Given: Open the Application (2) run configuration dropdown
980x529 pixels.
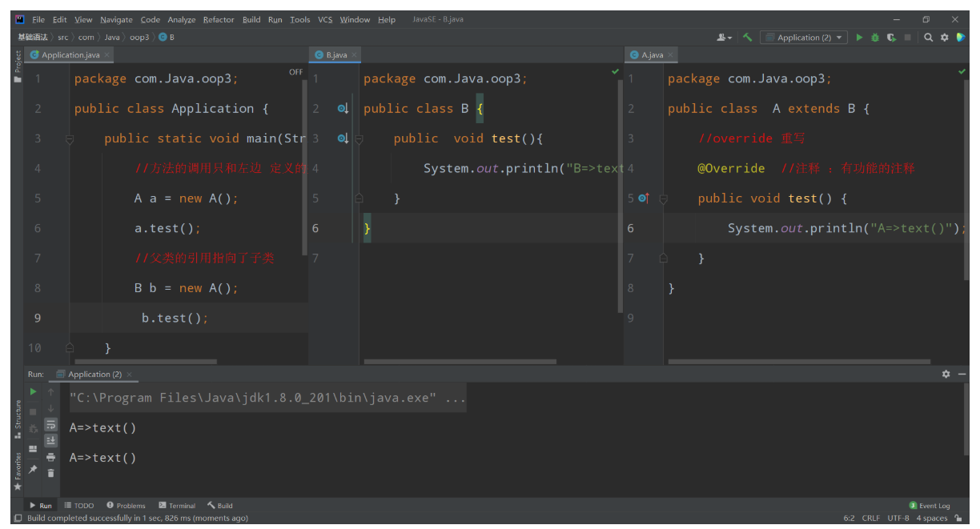Looking at the screenshot, I should pos(803,38).
